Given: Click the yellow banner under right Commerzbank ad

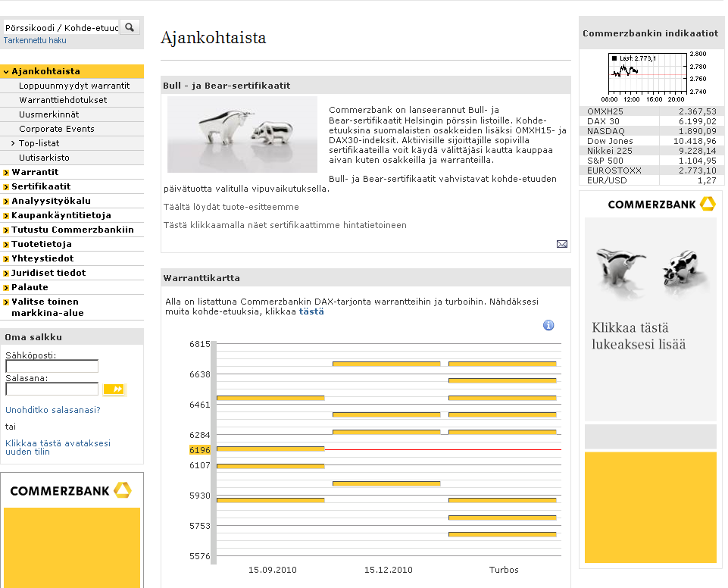Looking at the screenshot, I should (651, 507).
